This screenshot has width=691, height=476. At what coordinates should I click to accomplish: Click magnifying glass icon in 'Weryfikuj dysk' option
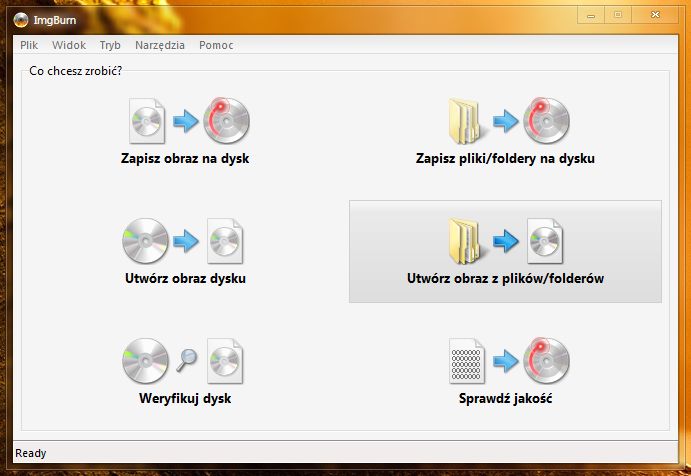[187, 360]
